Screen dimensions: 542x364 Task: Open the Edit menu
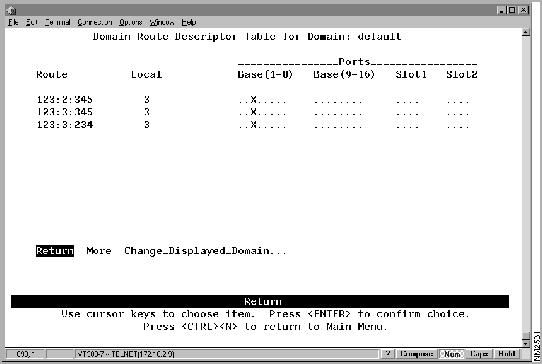[31, 22]
